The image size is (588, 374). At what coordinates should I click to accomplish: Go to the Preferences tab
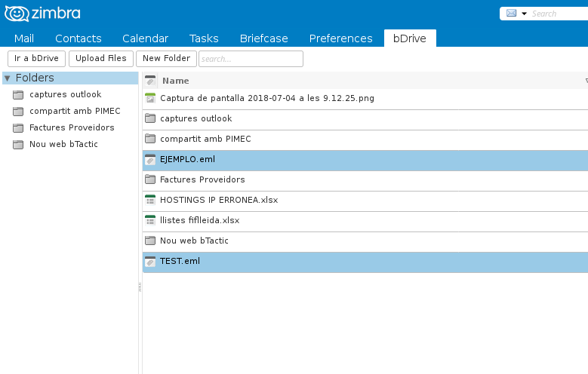click(x=340, y=38)
